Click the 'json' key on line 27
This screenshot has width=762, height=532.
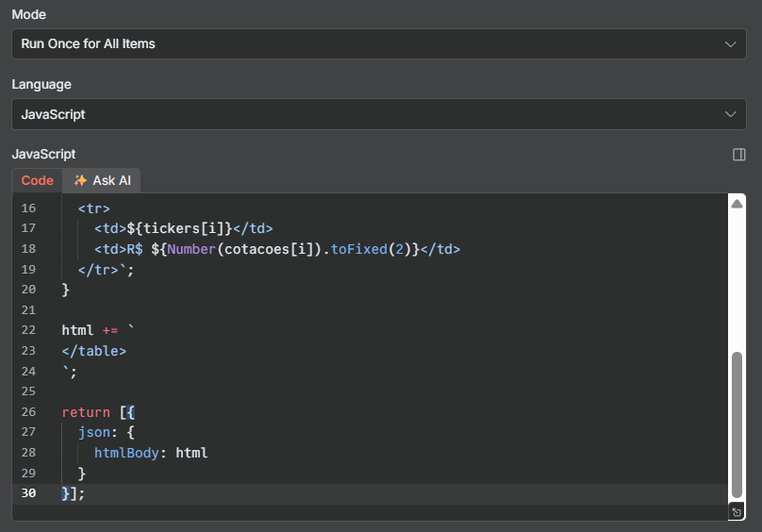[93, 432]
